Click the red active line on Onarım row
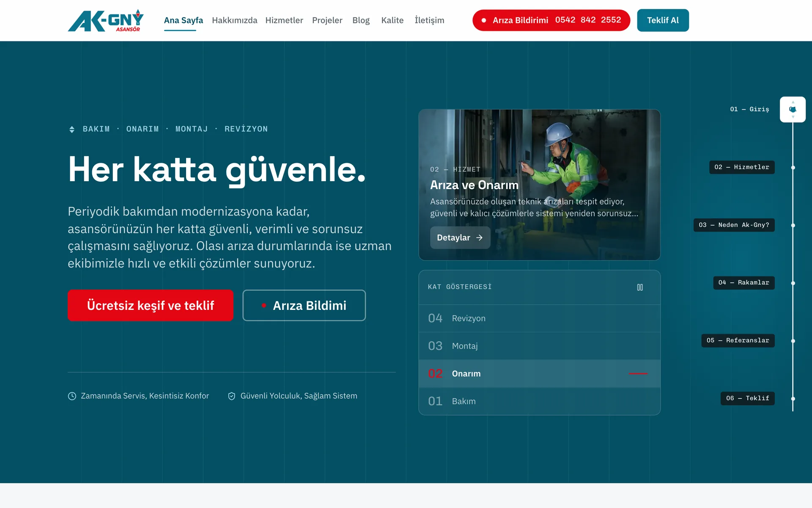The height and width of the screenshot is (508, 812). coord(638,374)
